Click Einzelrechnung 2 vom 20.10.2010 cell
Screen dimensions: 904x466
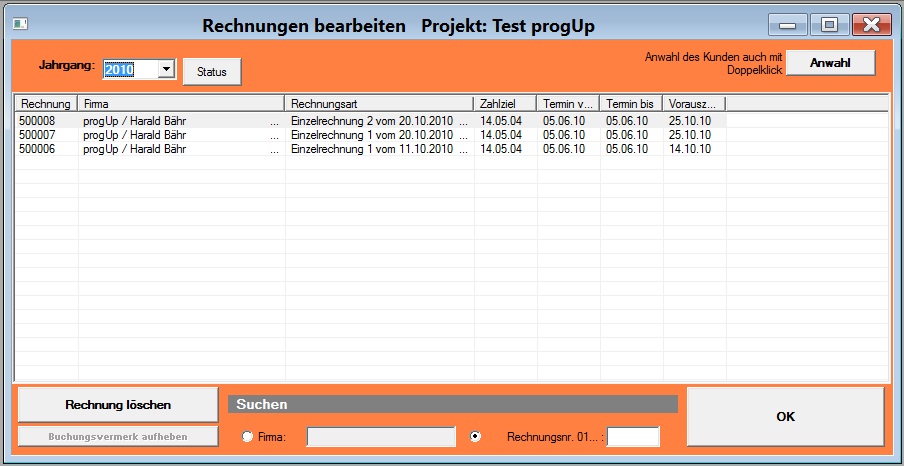tap(379, 121)
